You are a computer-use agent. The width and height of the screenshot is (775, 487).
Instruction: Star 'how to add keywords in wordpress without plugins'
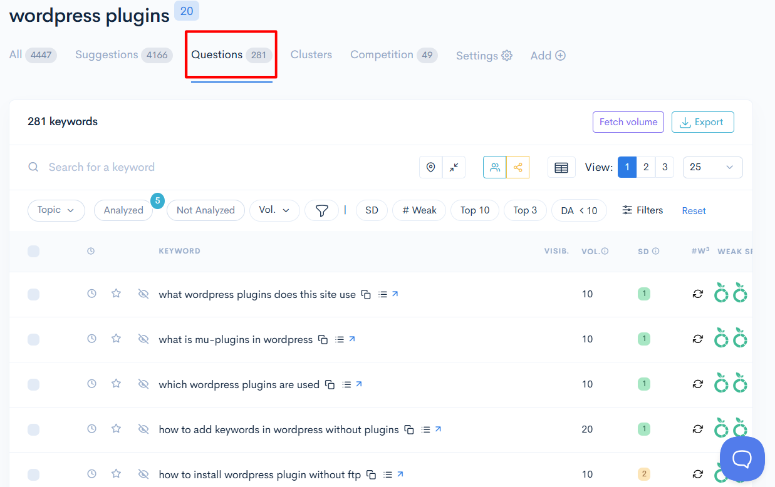click(x=116, y=429)
